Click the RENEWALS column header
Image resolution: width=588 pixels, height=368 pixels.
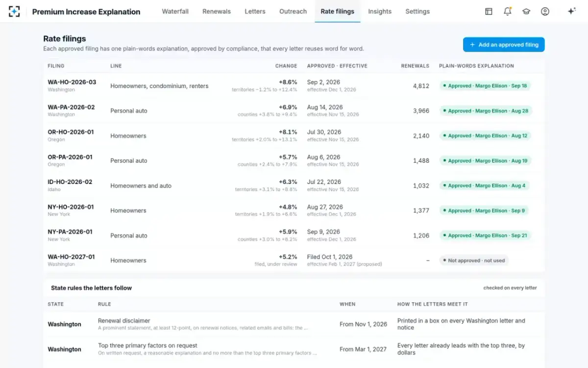415,66
